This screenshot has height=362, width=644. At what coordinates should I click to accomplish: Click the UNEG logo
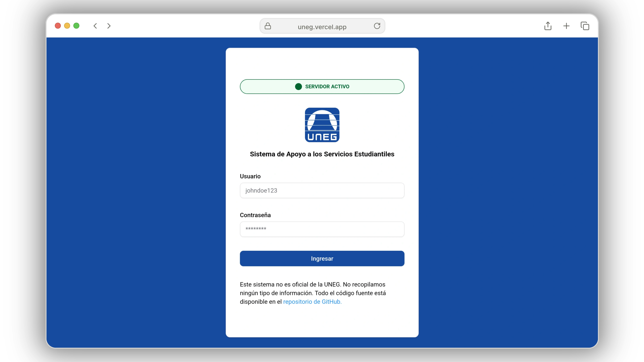click(322, 124)
